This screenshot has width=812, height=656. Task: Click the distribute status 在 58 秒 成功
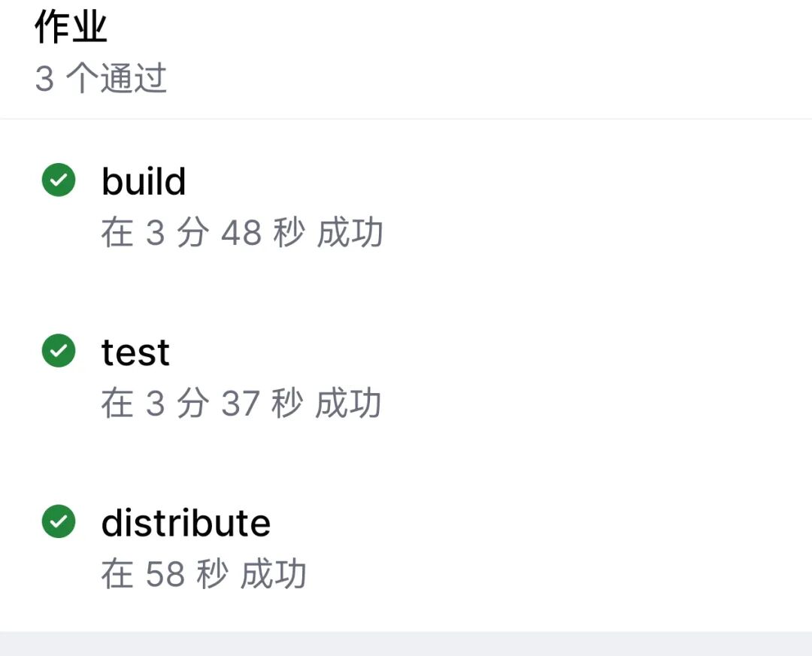coord(204,573)
